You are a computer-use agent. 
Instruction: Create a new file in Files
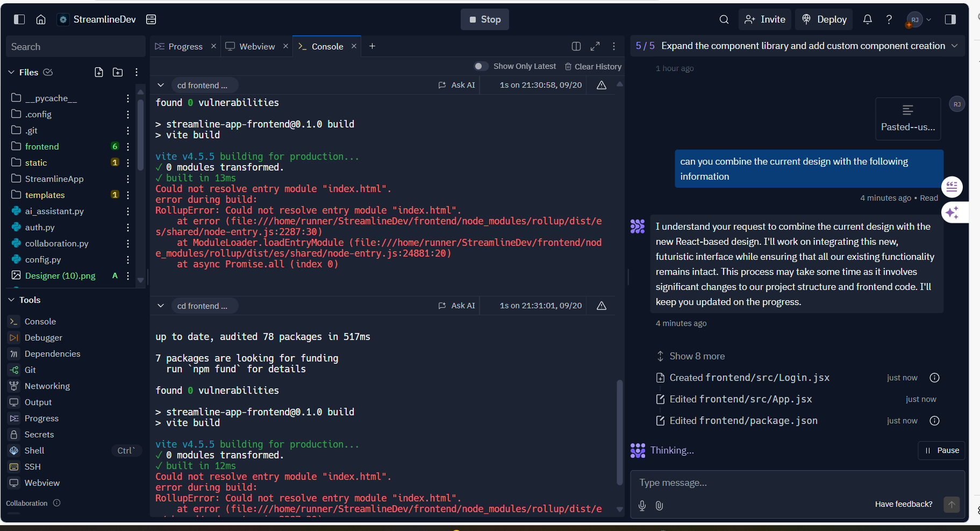pyautogui.click(x=99, y=72)
